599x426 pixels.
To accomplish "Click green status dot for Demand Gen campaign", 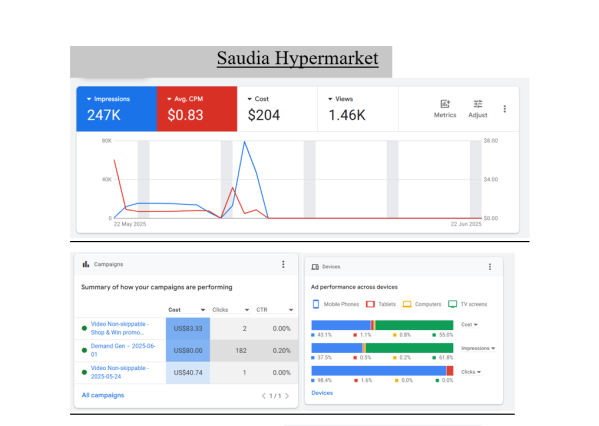I will click(x=84, y=350).
